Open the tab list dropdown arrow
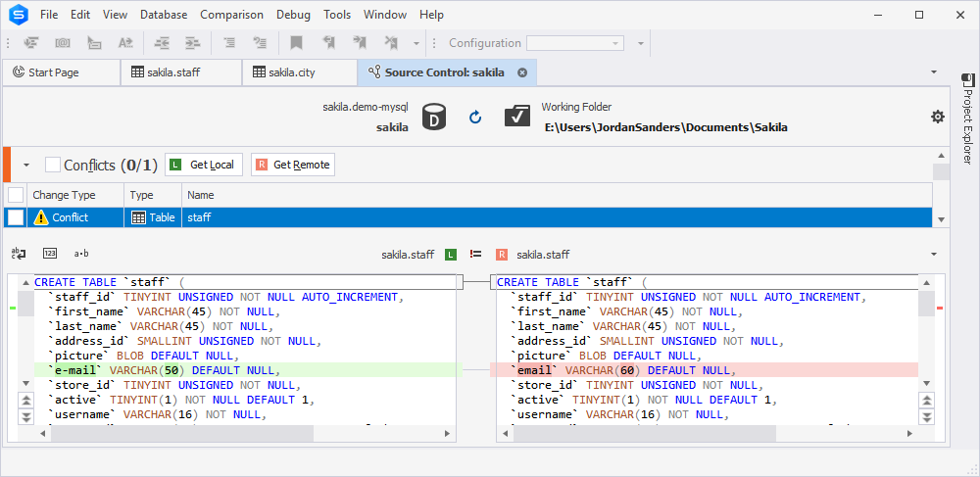 point(934,72)
